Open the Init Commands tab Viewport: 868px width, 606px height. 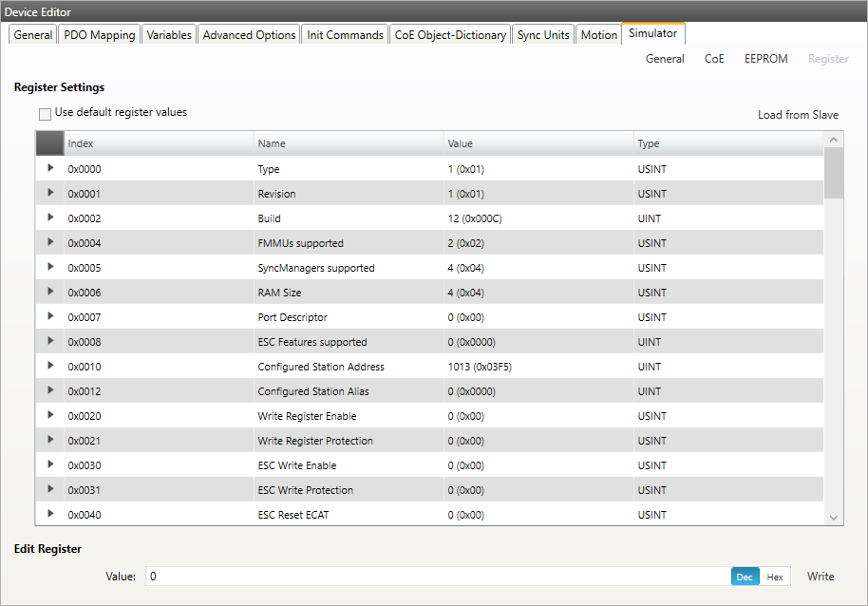point(345,35)
